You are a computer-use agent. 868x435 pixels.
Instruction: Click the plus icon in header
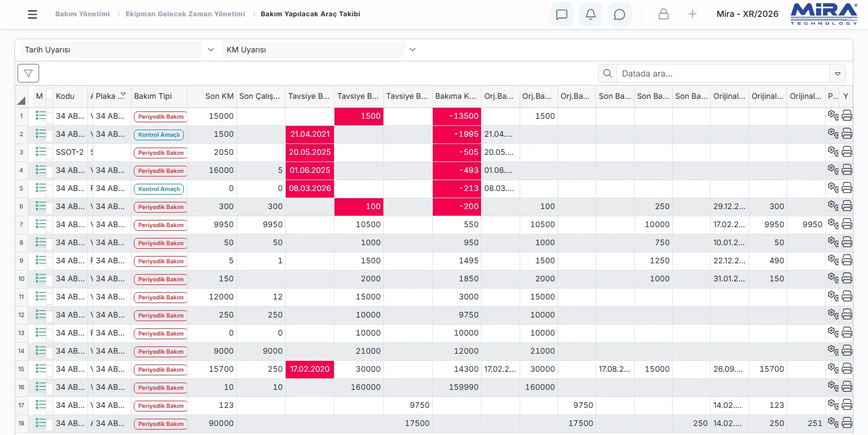coord(693,14)
